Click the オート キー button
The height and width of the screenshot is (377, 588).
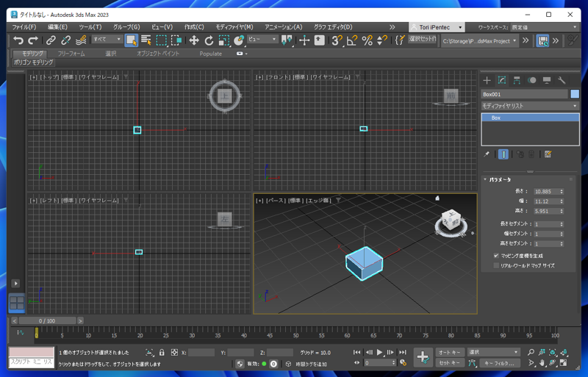[x=449, y=352]
